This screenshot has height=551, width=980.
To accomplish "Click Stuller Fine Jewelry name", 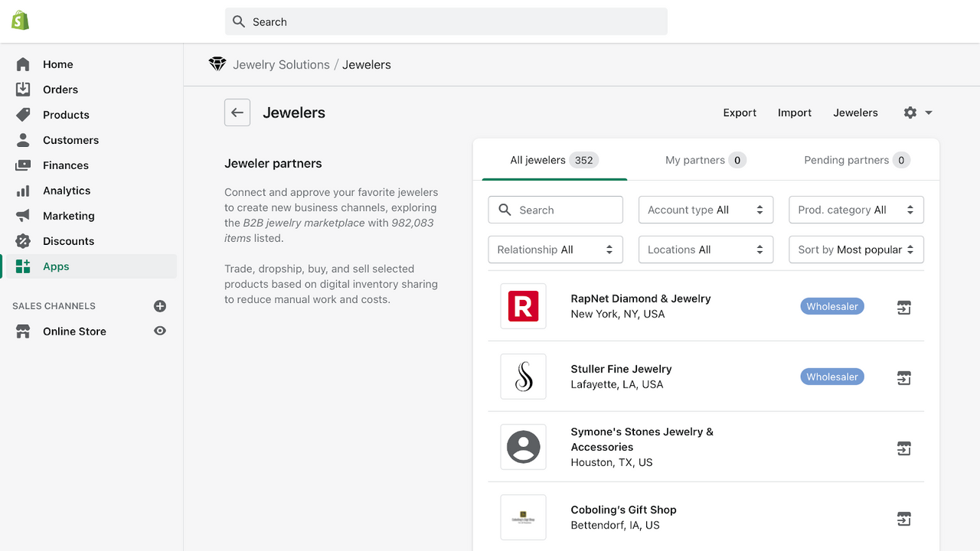I will point(621,369).
